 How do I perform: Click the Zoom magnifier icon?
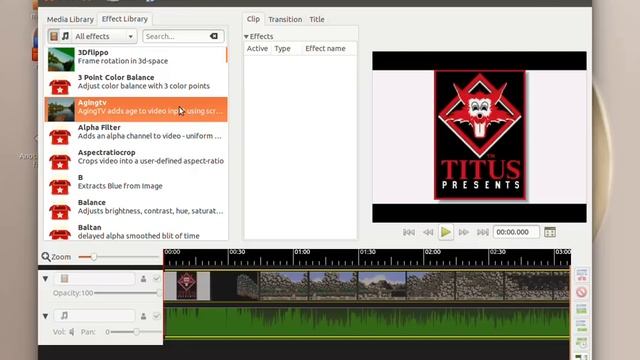tap(46, 257)
